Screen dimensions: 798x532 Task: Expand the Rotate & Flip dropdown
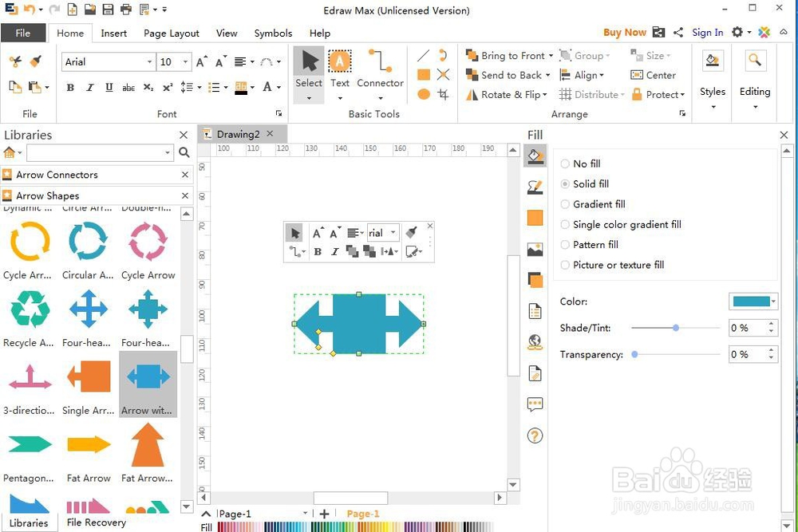pos(544,95)
